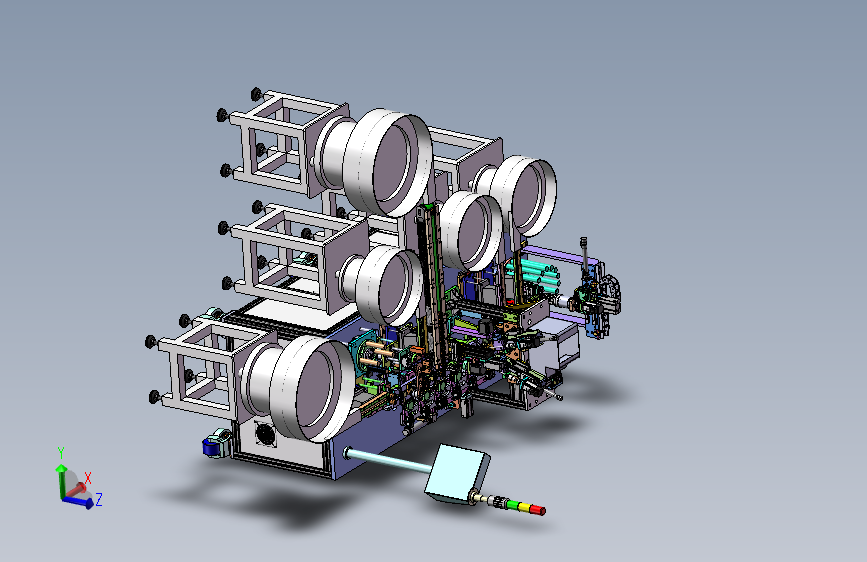Select the red-yellow-green signal tower light

click(527, 507)
